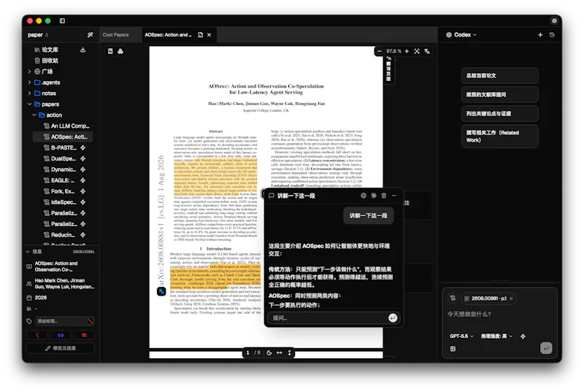Open the An LLM Comp... paper

click(66, 126)
